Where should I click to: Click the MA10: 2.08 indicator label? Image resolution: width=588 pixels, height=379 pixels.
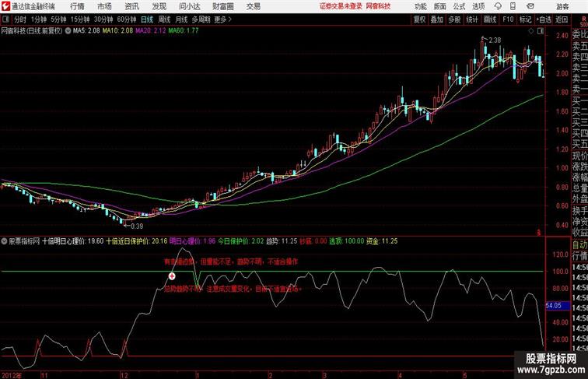click(117, 31)
